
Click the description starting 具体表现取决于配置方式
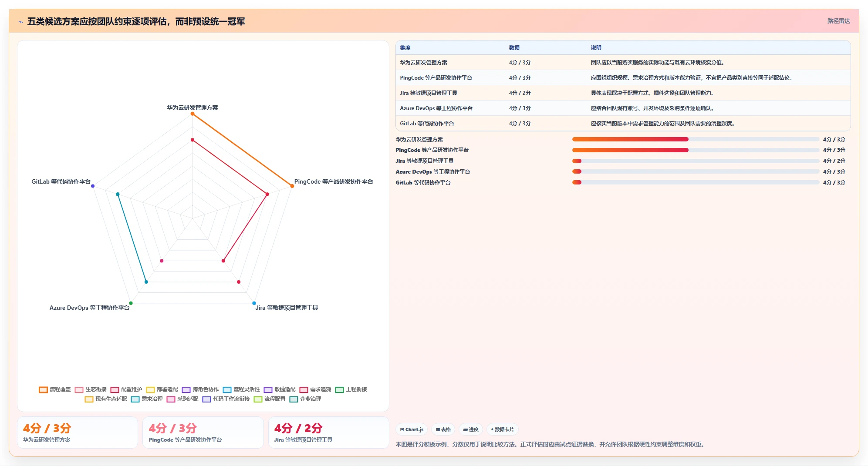click(652, 93)
